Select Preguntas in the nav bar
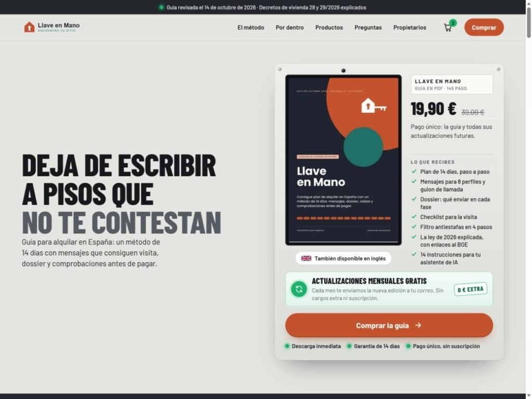532x399 pixels. click(x=368, y=28)
